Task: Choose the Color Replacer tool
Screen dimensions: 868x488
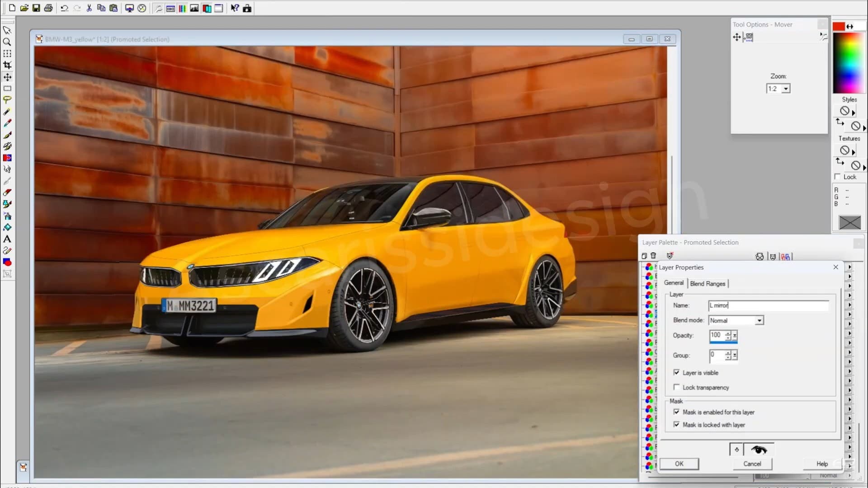Action: [x=7, y=158]
